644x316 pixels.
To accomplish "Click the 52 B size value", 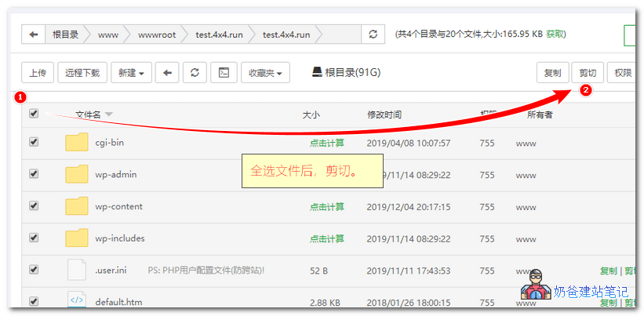I will tap(318, 271).
